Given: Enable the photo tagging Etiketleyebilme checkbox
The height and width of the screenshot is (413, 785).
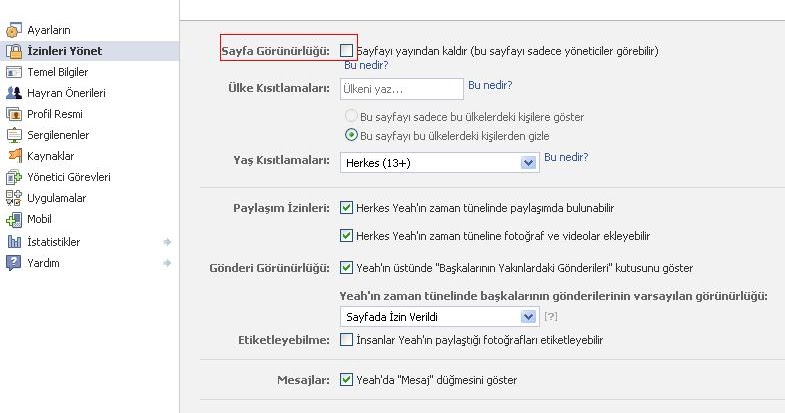Looking at the screenshot, I should pos(346,340).
